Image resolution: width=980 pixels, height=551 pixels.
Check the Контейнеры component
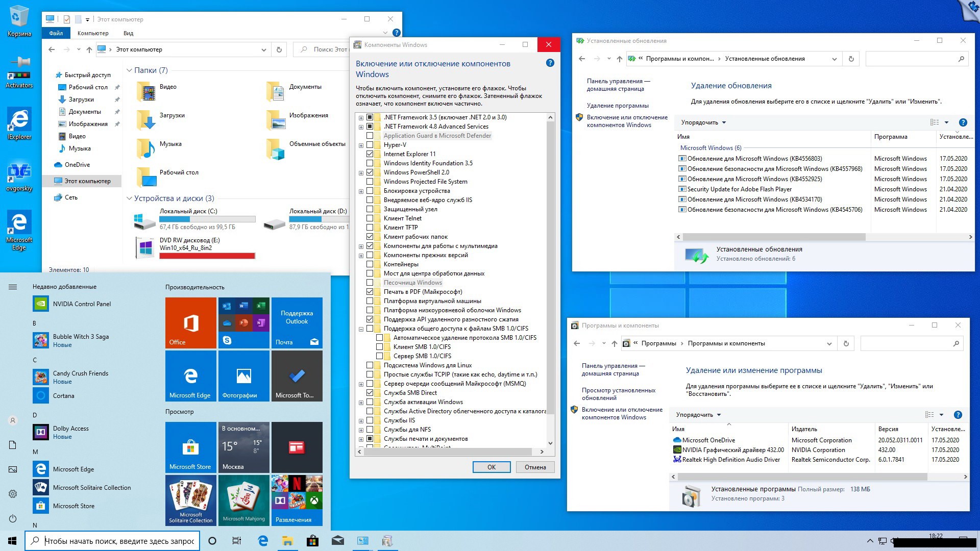tap(370, 264)
